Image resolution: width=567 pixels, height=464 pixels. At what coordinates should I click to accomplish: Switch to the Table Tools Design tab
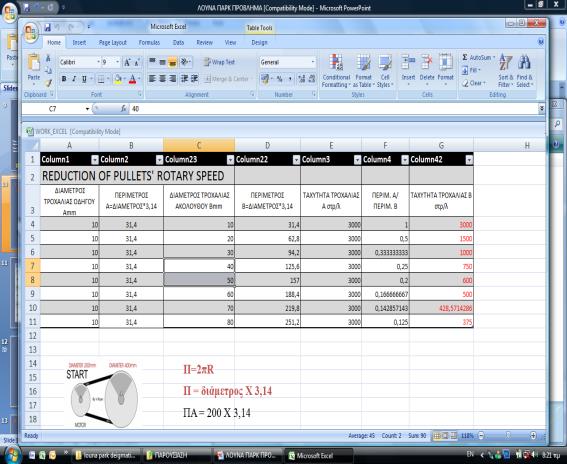point(259,43)
